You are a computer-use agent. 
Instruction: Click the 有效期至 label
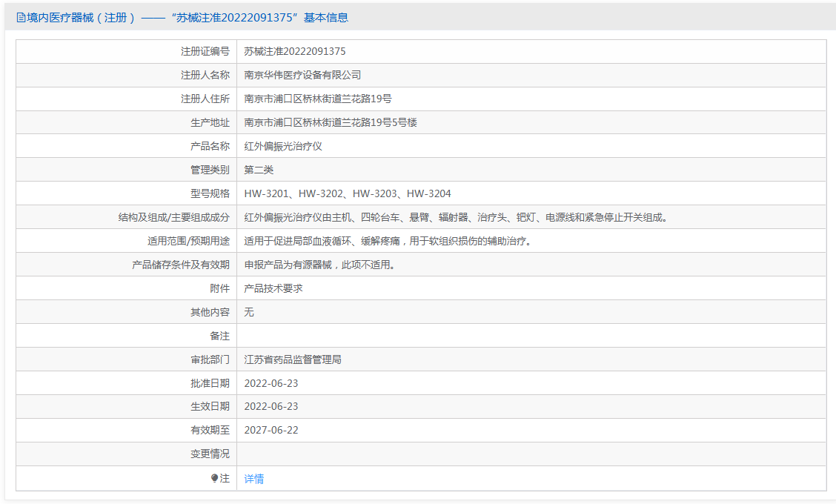[x=210, y=431]
